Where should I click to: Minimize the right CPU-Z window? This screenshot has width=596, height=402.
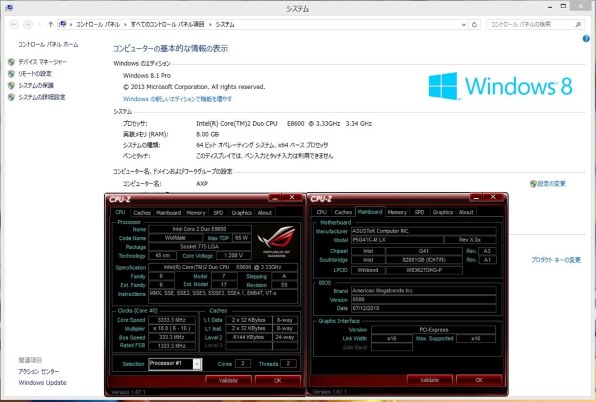pyautogui.click(x=476, y=197)
